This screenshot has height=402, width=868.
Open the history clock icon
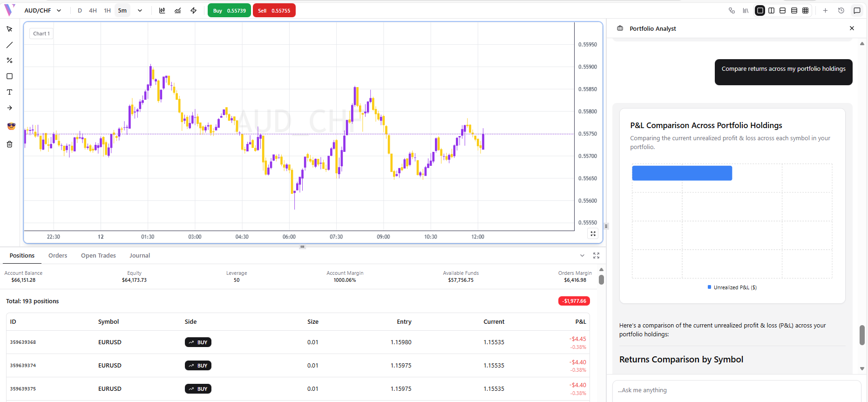[841, 11]
